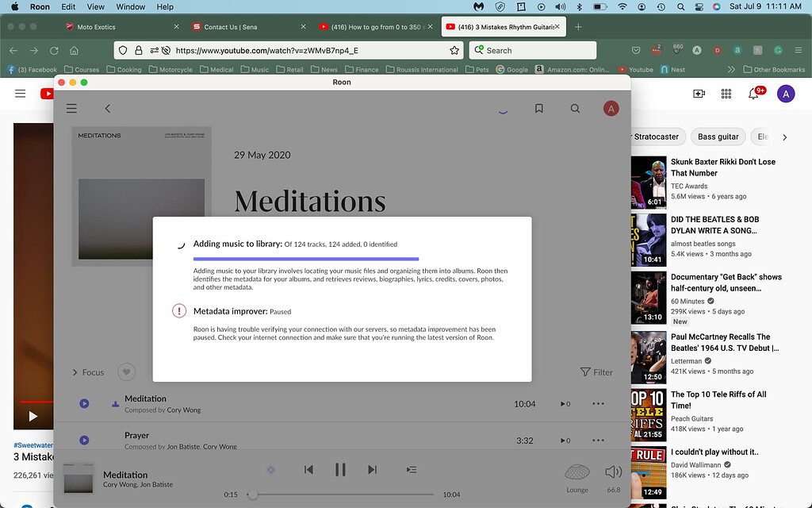The width and height of the screenshot is (812, 508).
Task: Open the Lounge zone speaker icon
Action: [577, 473]
